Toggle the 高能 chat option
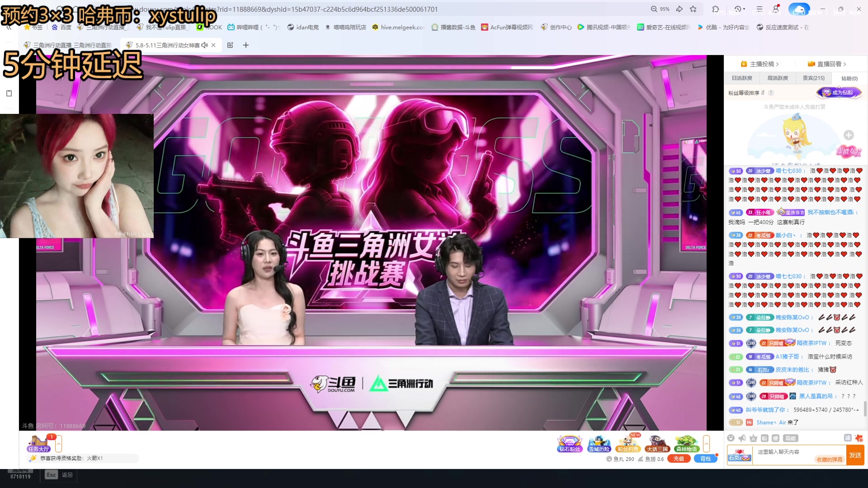 pos(791,438)
